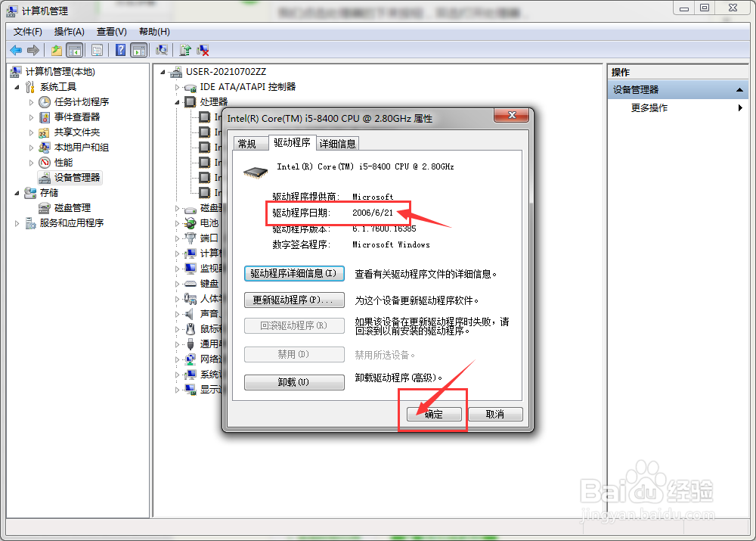Image resolution: width=756 pixels, height=541 pixels.
Task: Select 计算机管理(本地) root item
Action: (60, 72)
